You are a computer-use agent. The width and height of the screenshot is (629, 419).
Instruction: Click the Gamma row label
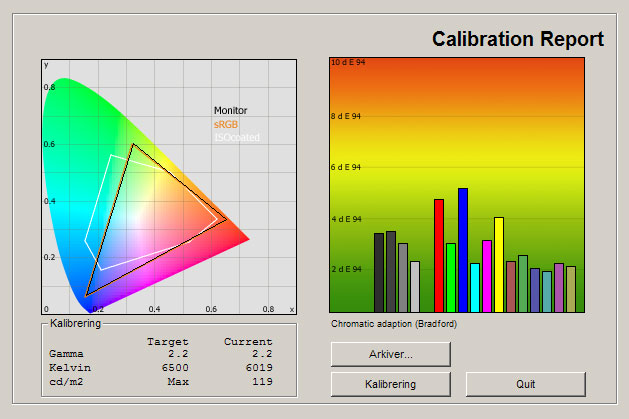(66, 354)
